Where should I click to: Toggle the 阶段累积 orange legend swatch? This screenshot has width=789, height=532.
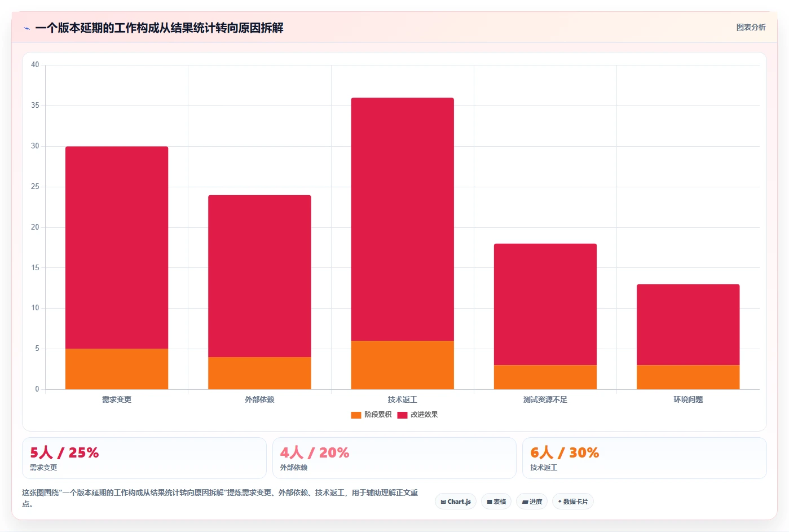coord(356,415)
